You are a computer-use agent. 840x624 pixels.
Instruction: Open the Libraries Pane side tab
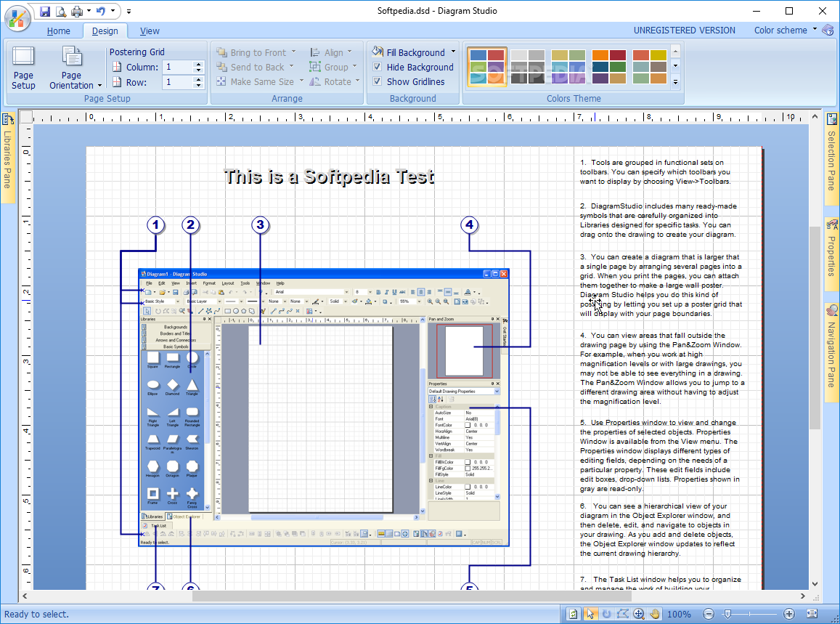click(7, 158)
